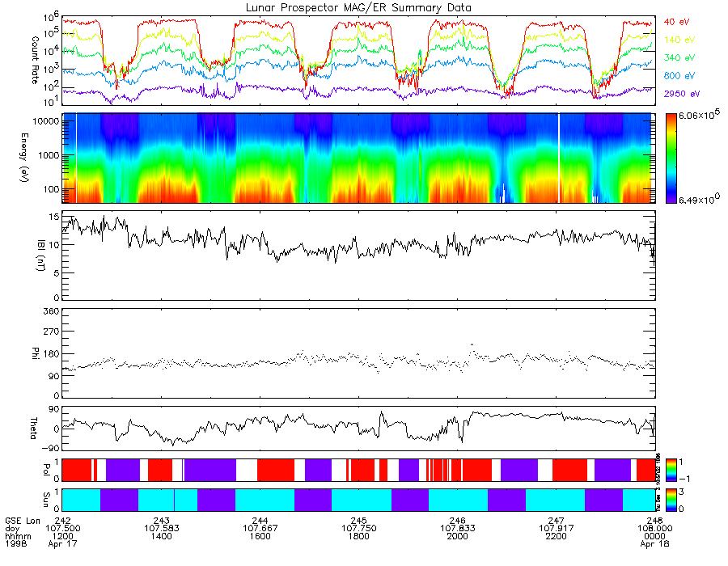Click the 1400 time axis label
The width and height of the screenshot is (728, 566).
point(161,536)
